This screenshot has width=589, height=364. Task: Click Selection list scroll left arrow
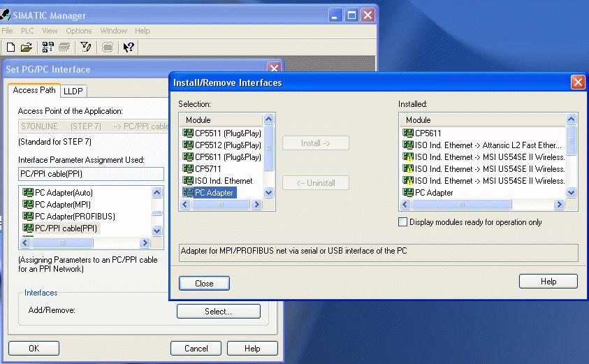coord(185,204)
